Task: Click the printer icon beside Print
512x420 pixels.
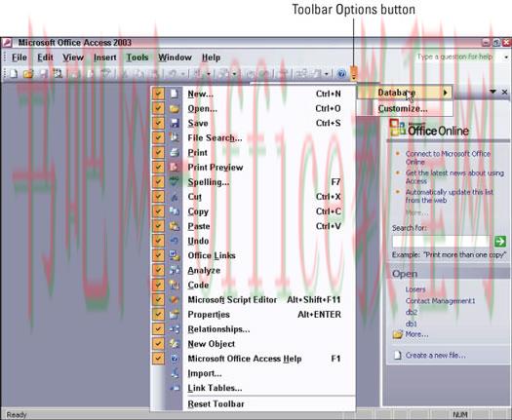Action: point(175,152)
